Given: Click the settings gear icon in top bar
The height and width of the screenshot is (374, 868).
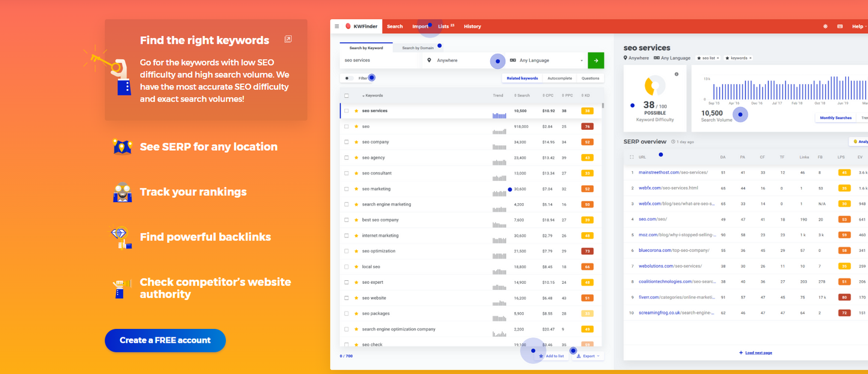Looking at the screenshot, I should 825,26.
